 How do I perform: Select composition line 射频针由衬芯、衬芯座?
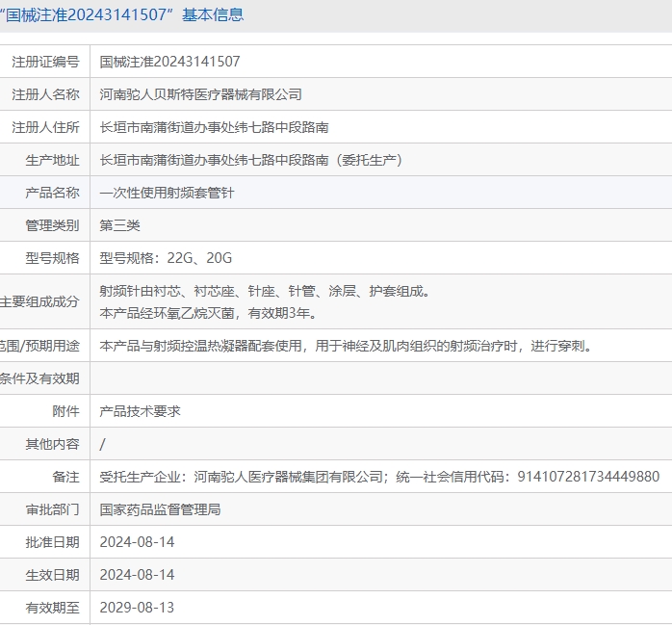[x=265, y=292]
